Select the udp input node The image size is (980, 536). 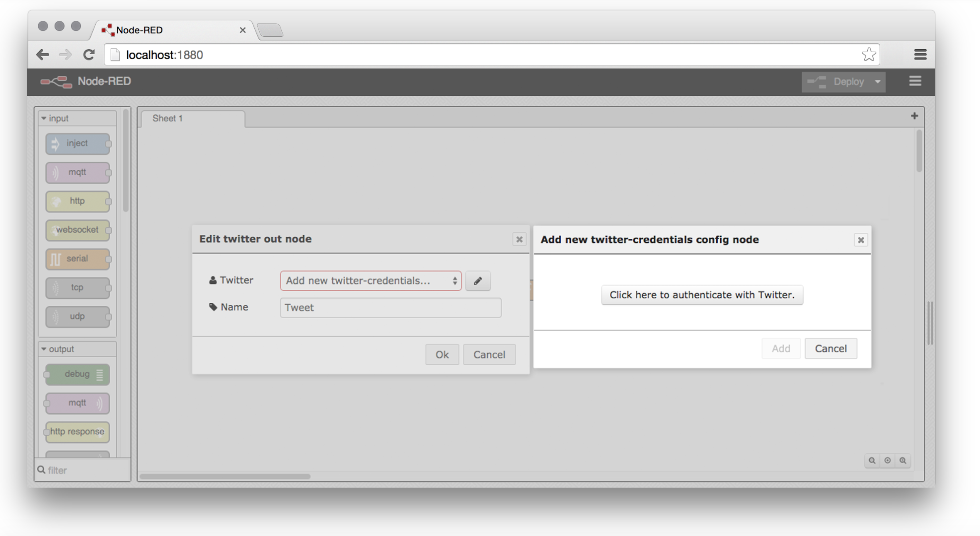coord(77,316)
